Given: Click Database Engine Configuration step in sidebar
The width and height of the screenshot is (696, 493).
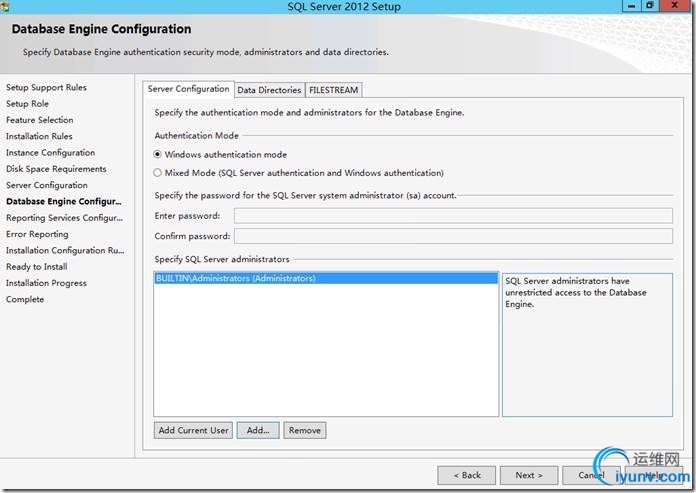Looking at the screenshot, I should coord(63,201).
